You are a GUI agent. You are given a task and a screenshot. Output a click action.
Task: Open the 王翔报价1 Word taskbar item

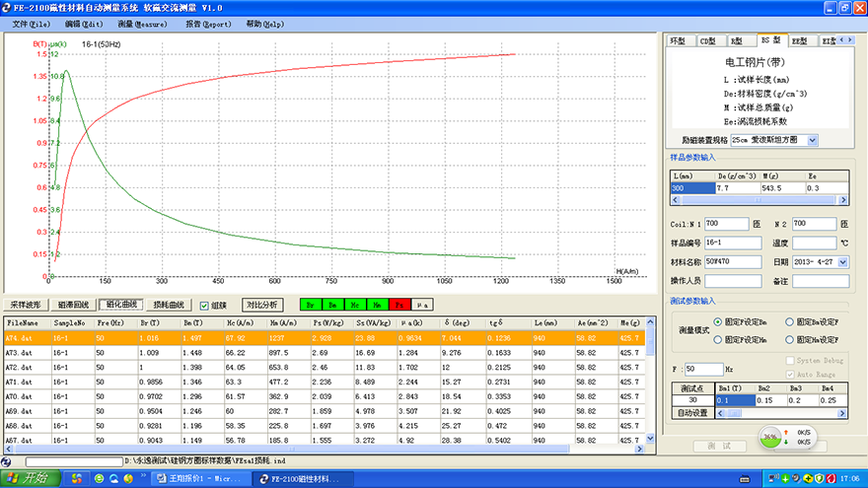point(199,478)
